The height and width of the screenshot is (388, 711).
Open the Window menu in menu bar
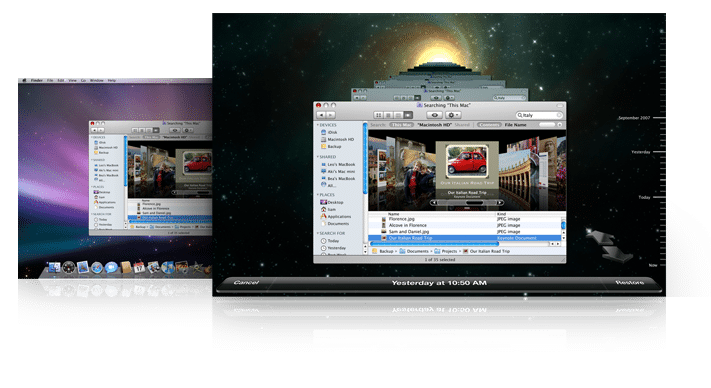(96, 80)
